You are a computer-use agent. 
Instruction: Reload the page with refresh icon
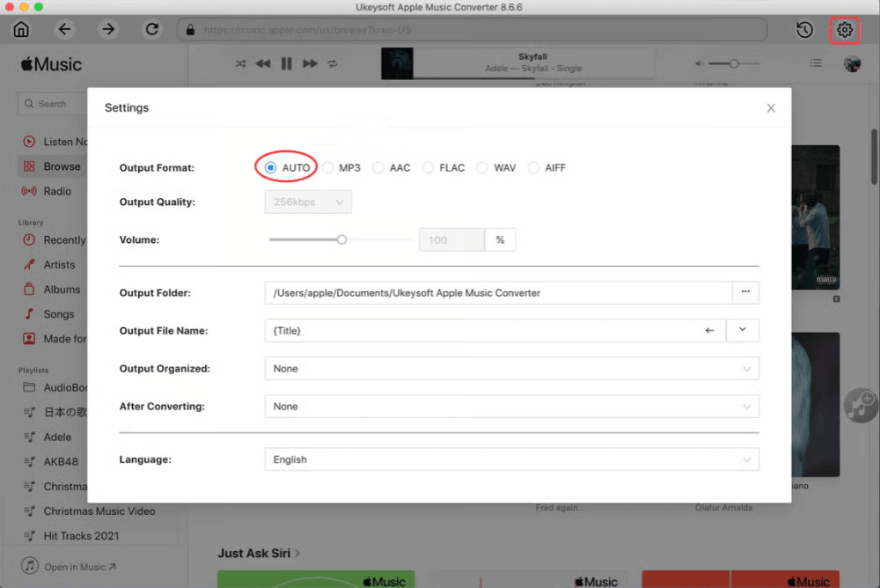(x=151, y=29)
